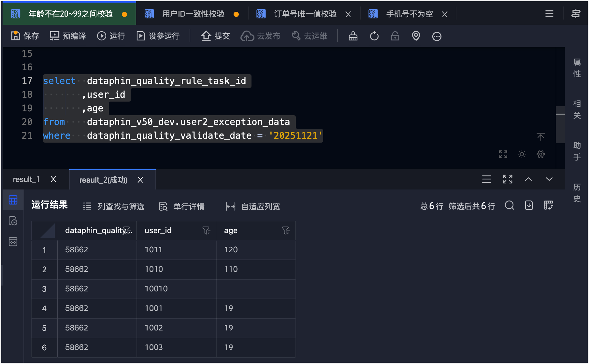Image resolution: width=589 pixels, height=364 pixels.
Task: Open the more options ellipsis icon
Action: pyautogui.click(x=437, y=36)
